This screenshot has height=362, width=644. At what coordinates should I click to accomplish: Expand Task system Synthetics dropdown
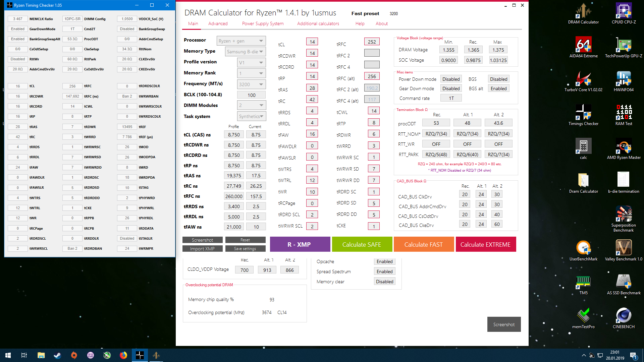[x=251, y=116]
